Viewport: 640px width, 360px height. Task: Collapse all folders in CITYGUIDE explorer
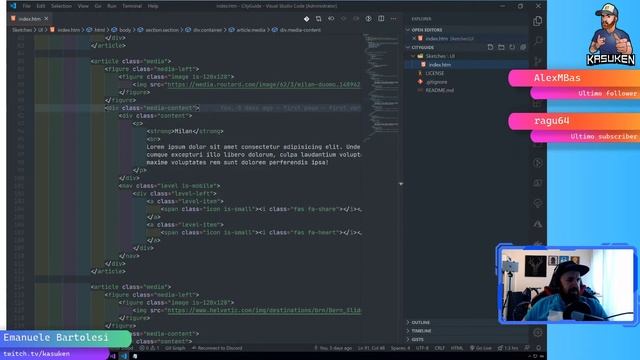[x=523, y=47]
